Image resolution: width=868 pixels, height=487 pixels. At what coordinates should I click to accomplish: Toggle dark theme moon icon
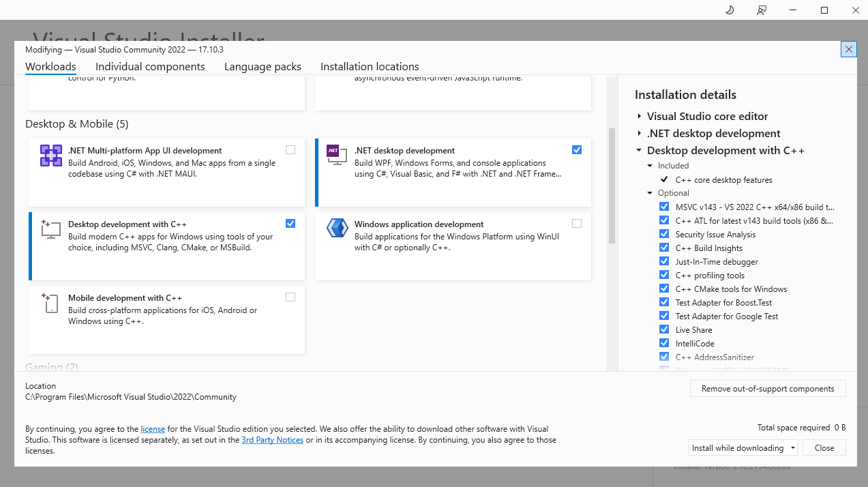click(x=729, y=10)
